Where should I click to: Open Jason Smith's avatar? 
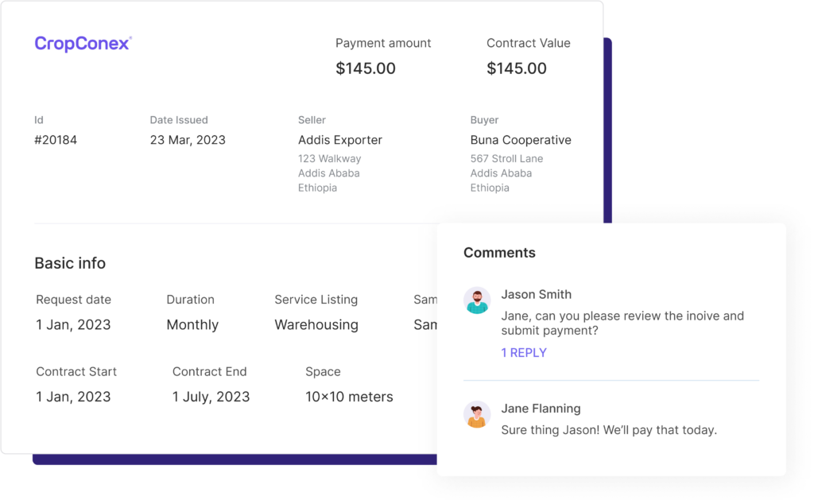(x=477, y=300)
